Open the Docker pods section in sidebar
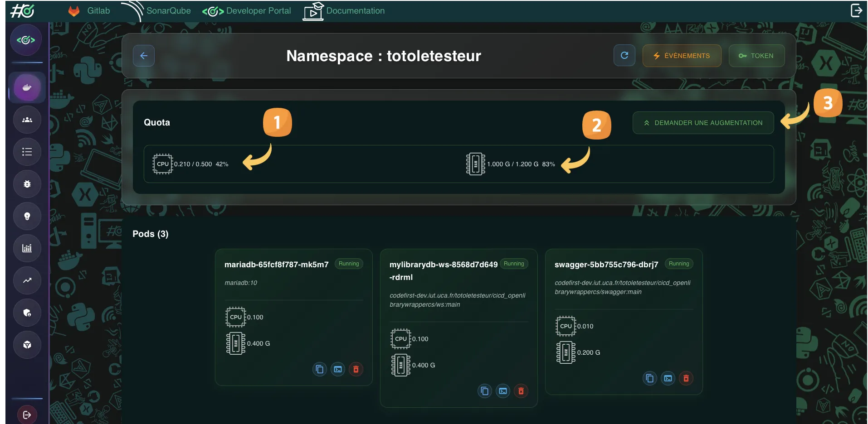The height and width of the screenshot is (424, 868). (27, 87)
